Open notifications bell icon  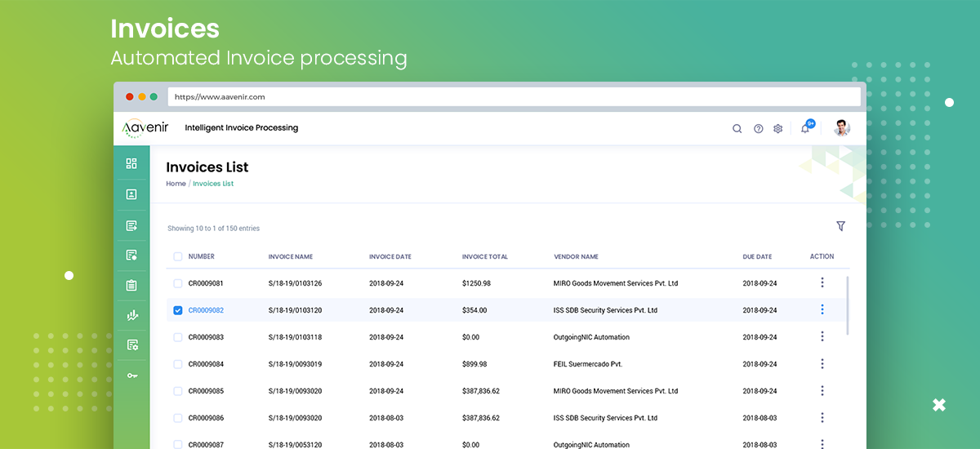805,128
